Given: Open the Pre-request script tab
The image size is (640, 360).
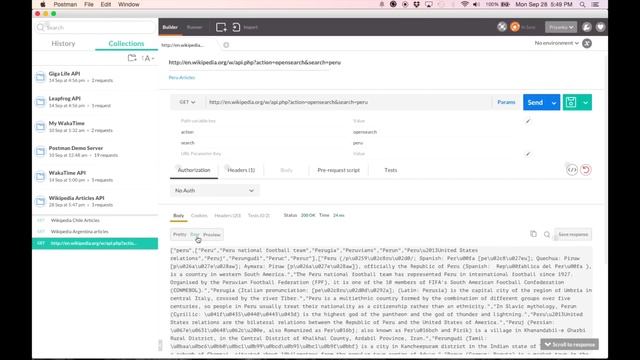Looking at the screenshot, I should (338, 170).
